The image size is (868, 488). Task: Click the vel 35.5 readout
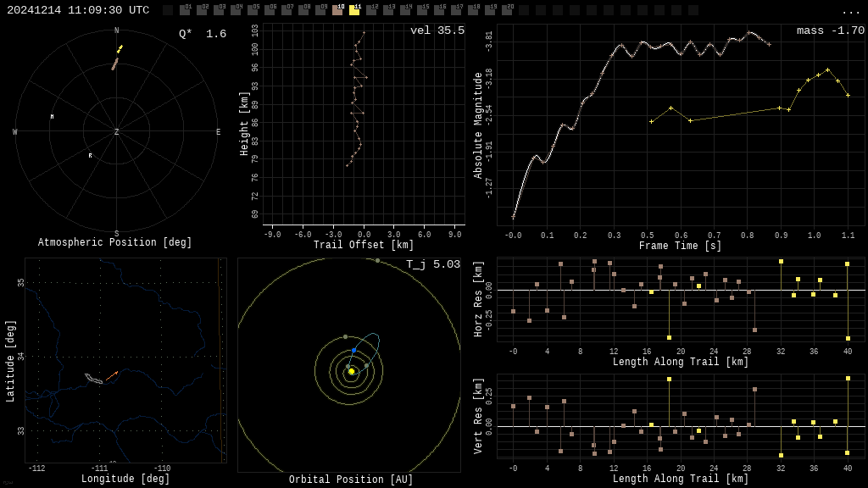point(437,30)
